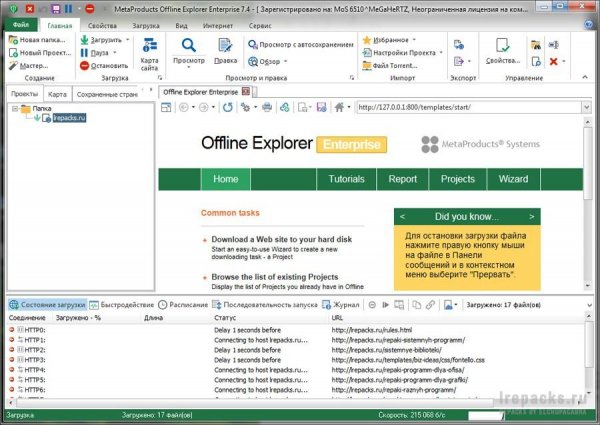Click the Просмотр magnifier icon
Viewport: 600px width, 425px height.
click(189, 46)
